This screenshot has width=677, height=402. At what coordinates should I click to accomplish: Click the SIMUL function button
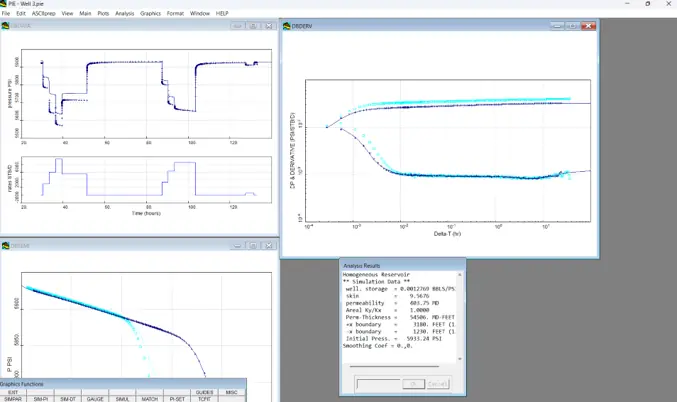pos(122,399)
